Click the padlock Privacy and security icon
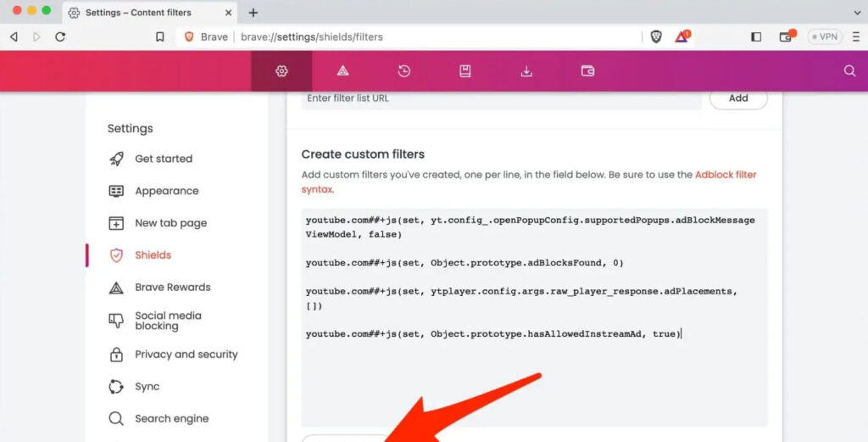Image resolution: width=868 pixels, height=442 pixels. coord(116,355)
